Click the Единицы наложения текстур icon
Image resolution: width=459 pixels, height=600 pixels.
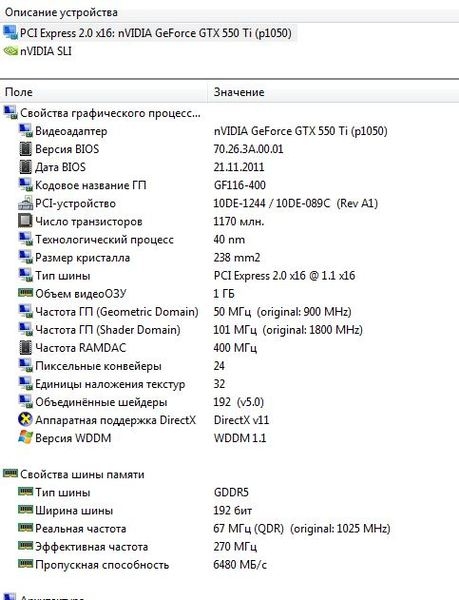(26, 384)
